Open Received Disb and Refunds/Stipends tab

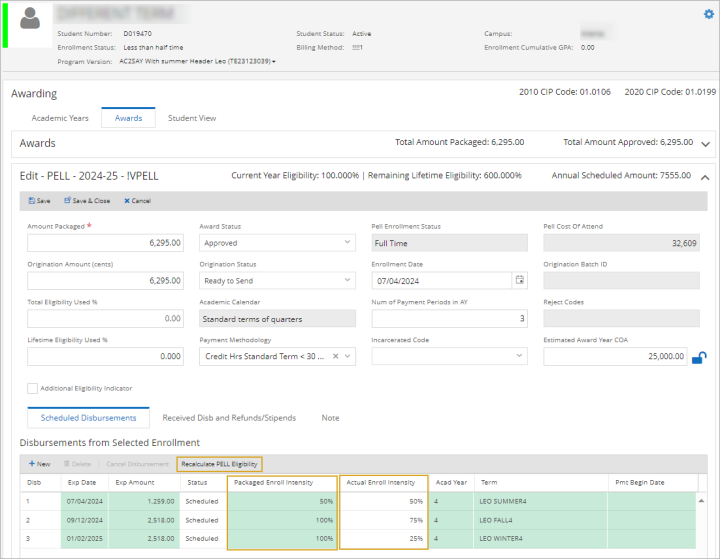coord(229,418)
